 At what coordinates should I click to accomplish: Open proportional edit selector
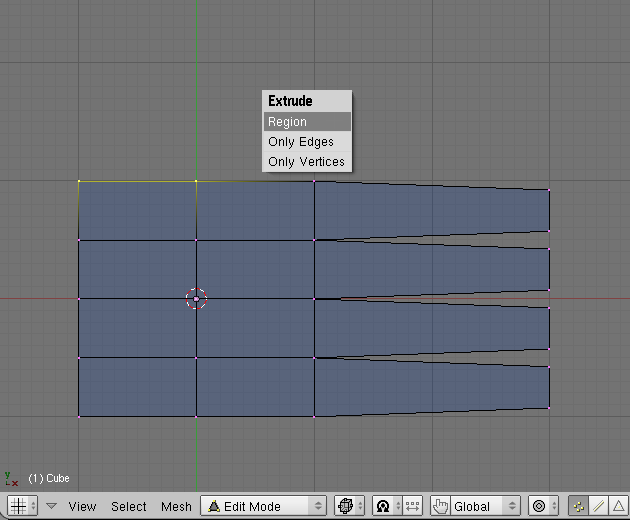pyautogui.click(x=543, y=506)
